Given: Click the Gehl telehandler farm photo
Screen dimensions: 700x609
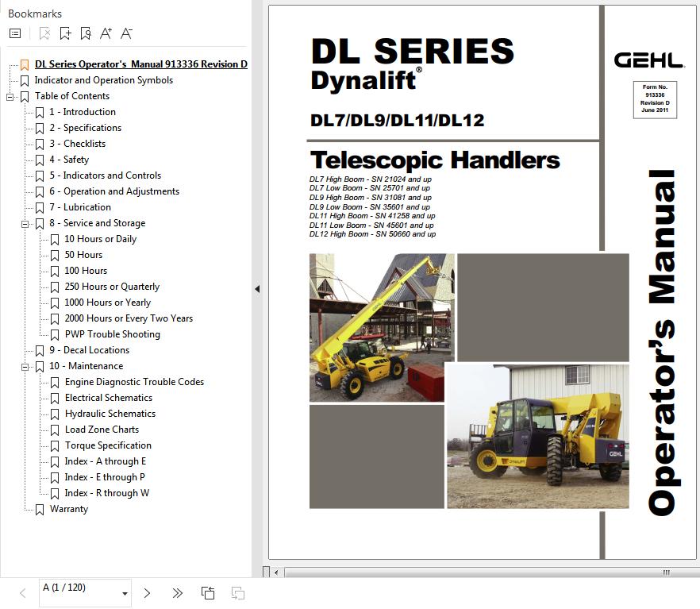Looking at the screenshot, I should [537, 437].
